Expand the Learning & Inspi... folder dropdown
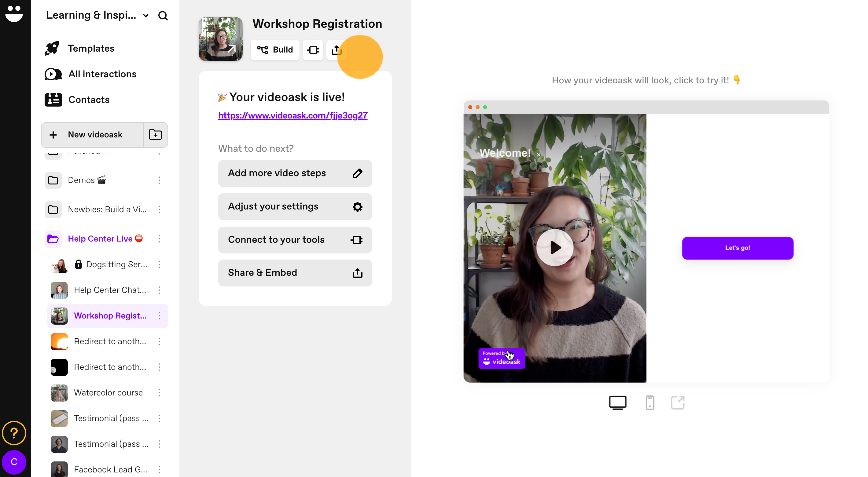Screen dimensions: 868x477 [147, 15]
